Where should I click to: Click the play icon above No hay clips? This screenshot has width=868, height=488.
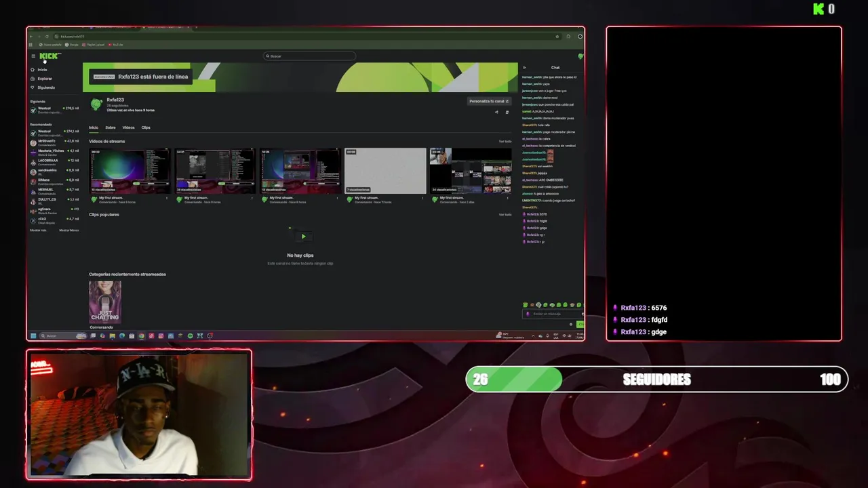pyautogui.click(x=303, y=237)
